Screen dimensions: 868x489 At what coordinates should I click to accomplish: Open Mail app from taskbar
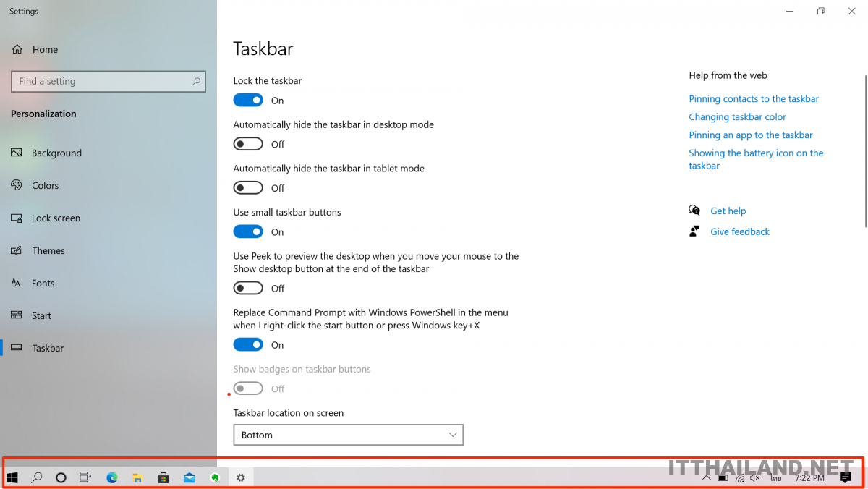click(x=189, y=477)
